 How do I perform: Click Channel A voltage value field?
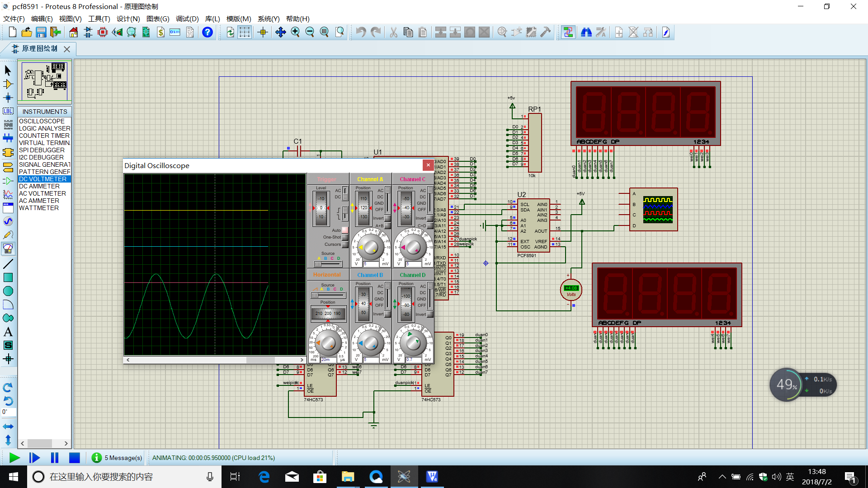pyautogui.click(x=371, y=264)
